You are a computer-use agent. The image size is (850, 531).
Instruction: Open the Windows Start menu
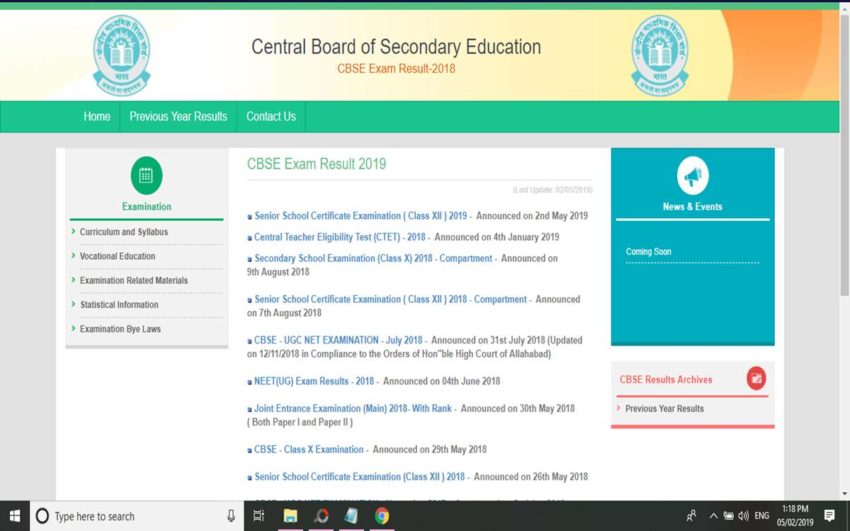coord(15,516)
